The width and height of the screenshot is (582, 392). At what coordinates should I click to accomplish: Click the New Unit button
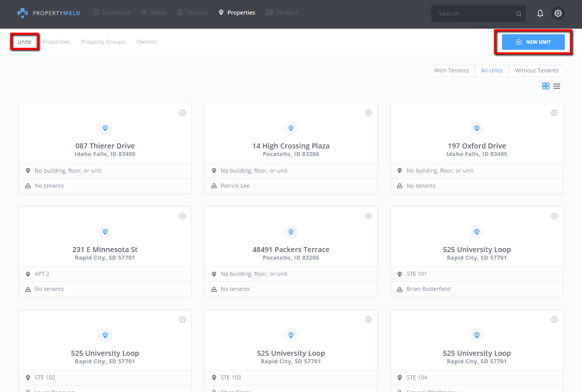[533, 42]
